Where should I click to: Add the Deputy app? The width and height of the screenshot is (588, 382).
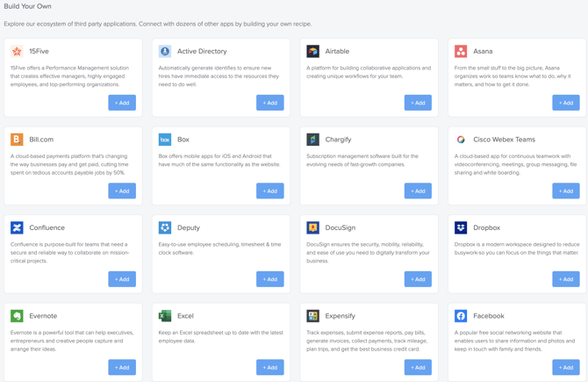(x=270, y=279)
